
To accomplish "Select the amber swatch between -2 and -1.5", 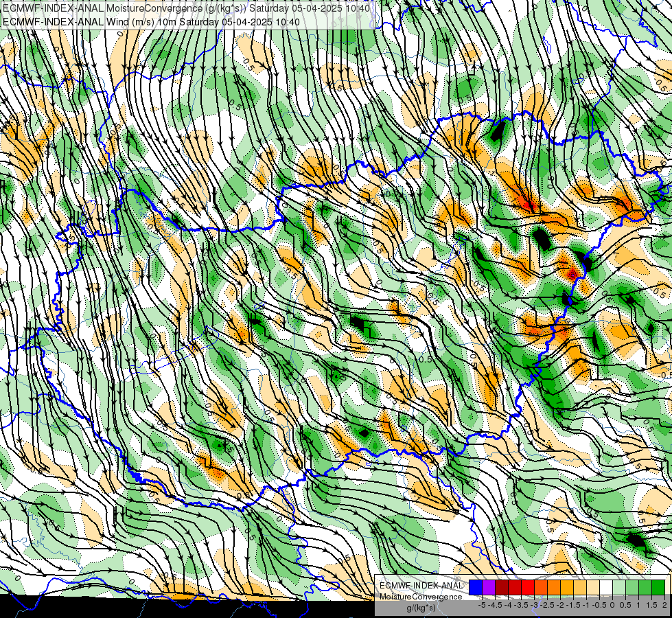I will point(567,588).
